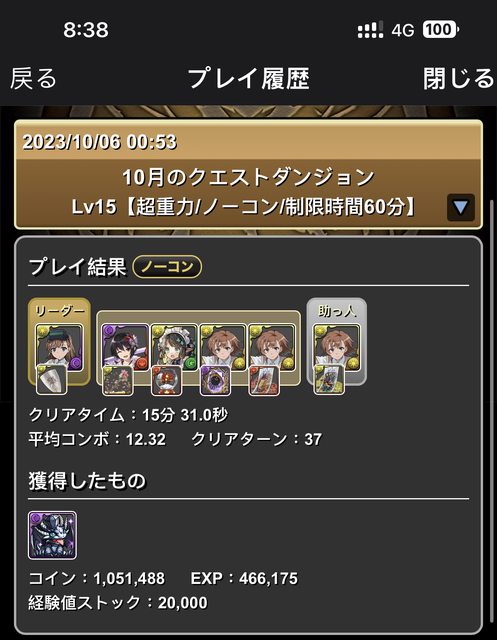
Task: Tap the sub member's flower assist icon
Action: 118,380
